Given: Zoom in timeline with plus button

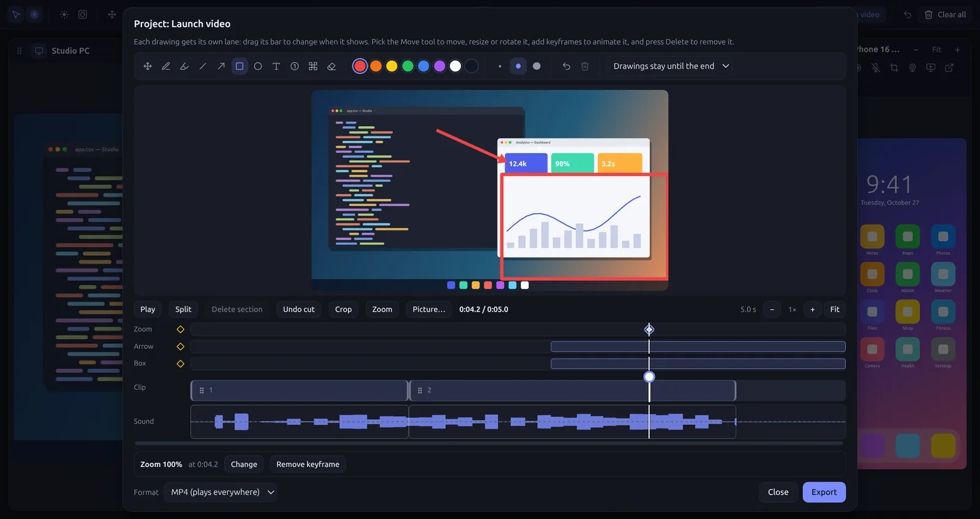Looking at the screenshot, I should pos(813,310).
